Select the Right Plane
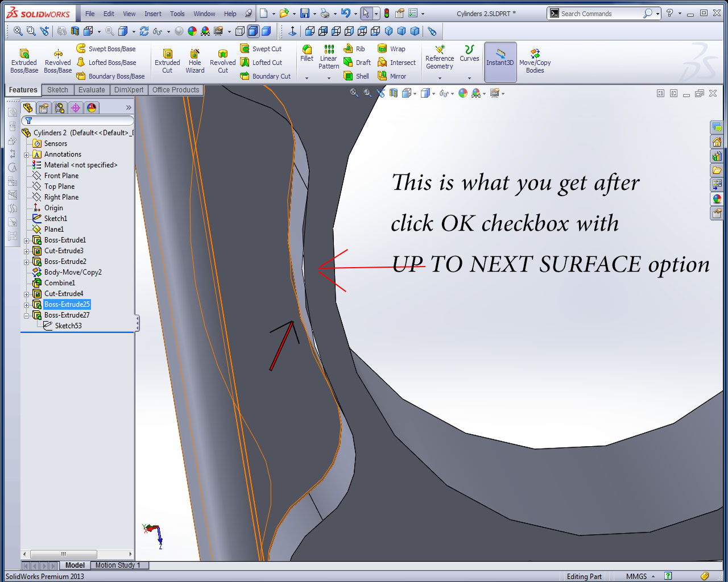Image resolution: width=728 pixels, height=582 pixels. [x=61, y=197]
